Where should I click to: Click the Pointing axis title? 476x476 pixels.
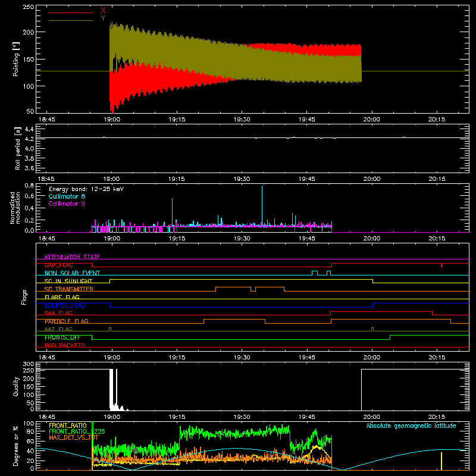16,59
